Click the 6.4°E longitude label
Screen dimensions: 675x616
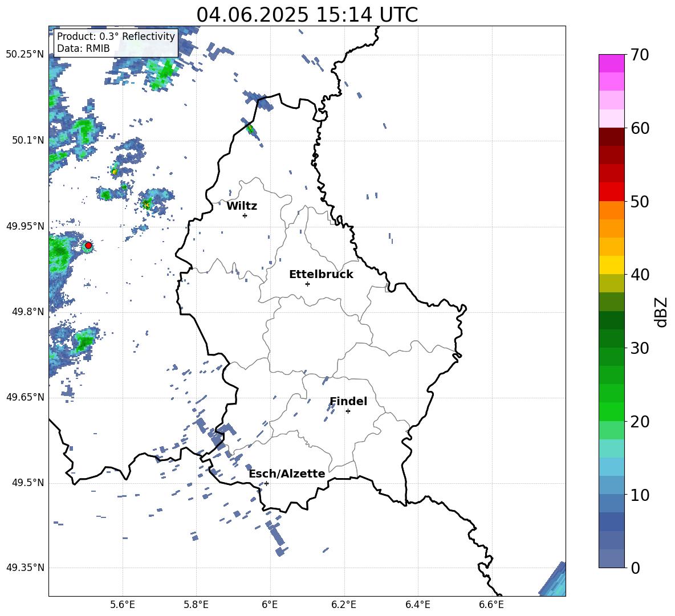click(x=418, y=605)
